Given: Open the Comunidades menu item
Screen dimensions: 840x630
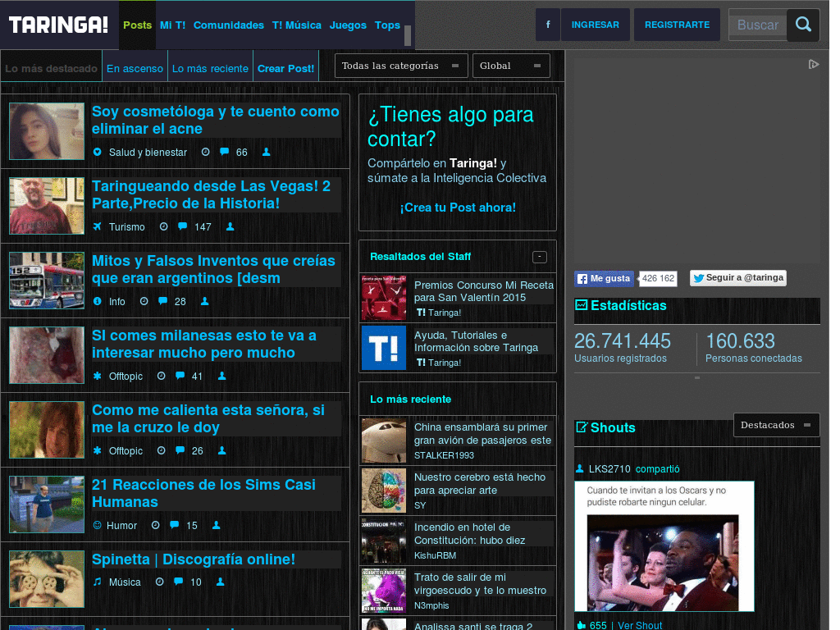Looking at the screenshot, I should pyautogui.click(x=228, y=25).
